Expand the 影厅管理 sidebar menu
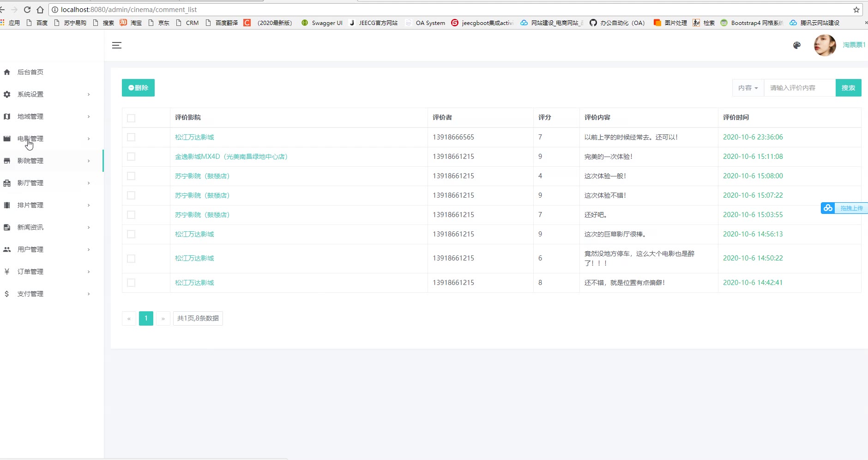Viewport: 868px width, 460px height. click(30, 183)
